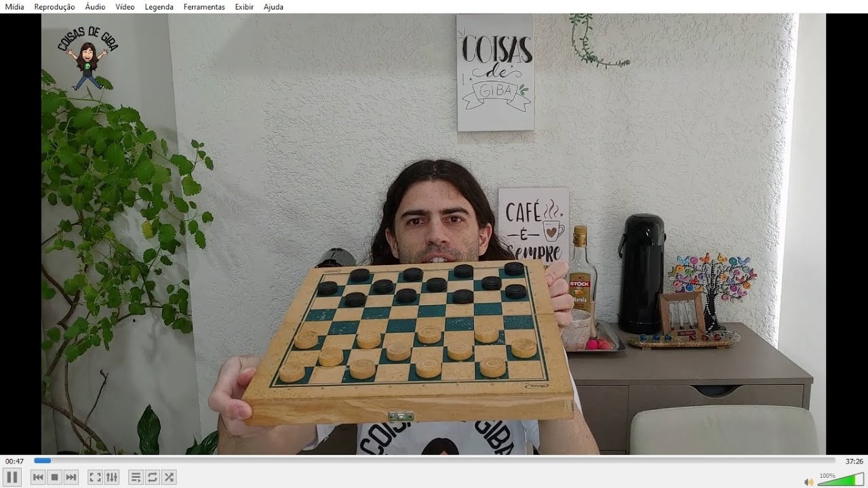
Task: Skip to next media item
Action: (x=71, y=477)
